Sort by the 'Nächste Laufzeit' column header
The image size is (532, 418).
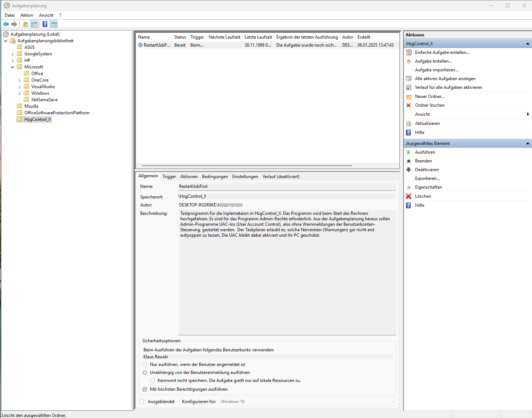pyautogui.click(x=224, y=37)
